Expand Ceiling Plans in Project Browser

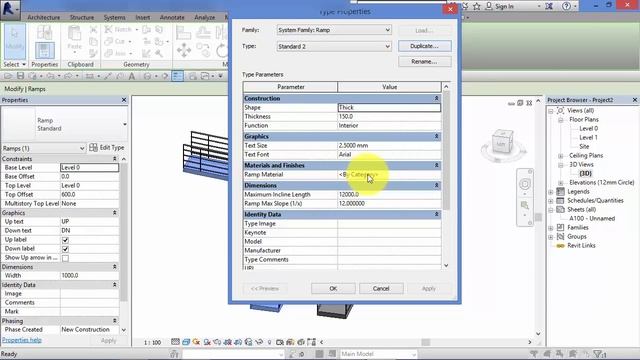click(560, 156)
